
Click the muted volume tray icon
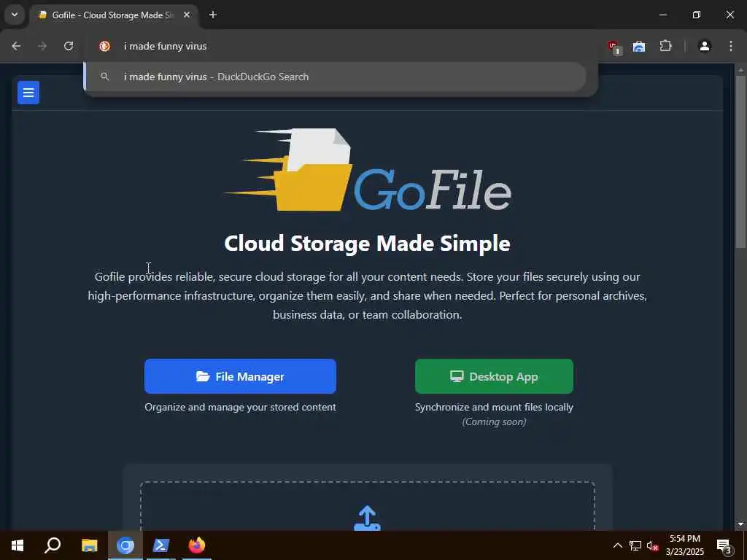pyautogui.click(x=652, y=545)
